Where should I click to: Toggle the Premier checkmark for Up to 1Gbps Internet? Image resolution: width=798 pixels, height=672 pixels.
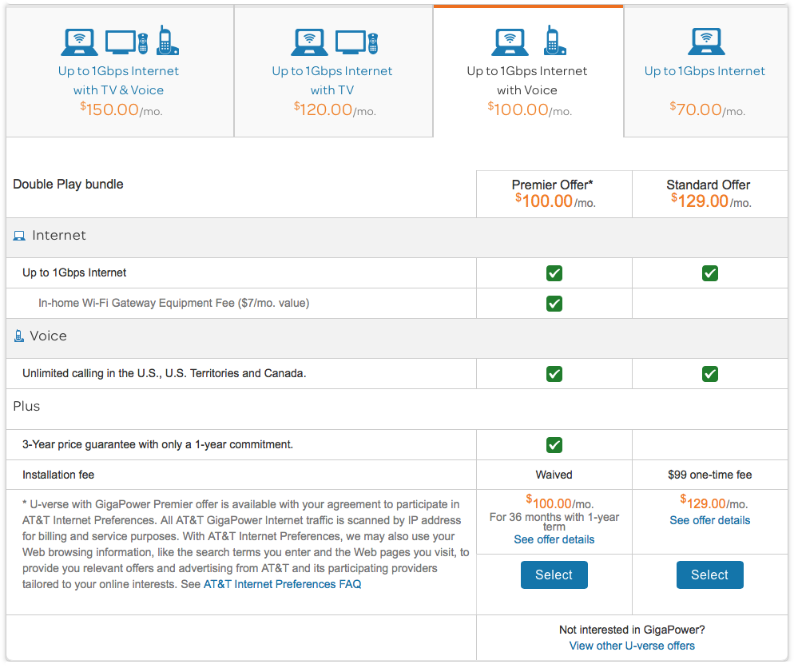tap(554, 272)
